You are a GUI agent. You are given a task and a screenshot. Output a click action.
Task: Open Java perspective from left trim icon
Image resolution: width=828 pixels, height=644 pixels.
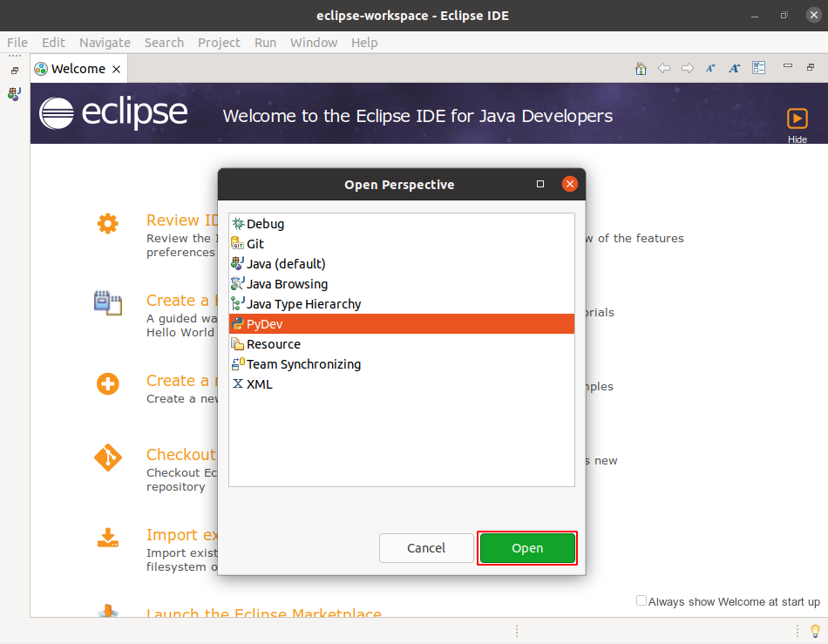[x=14, y=94]
